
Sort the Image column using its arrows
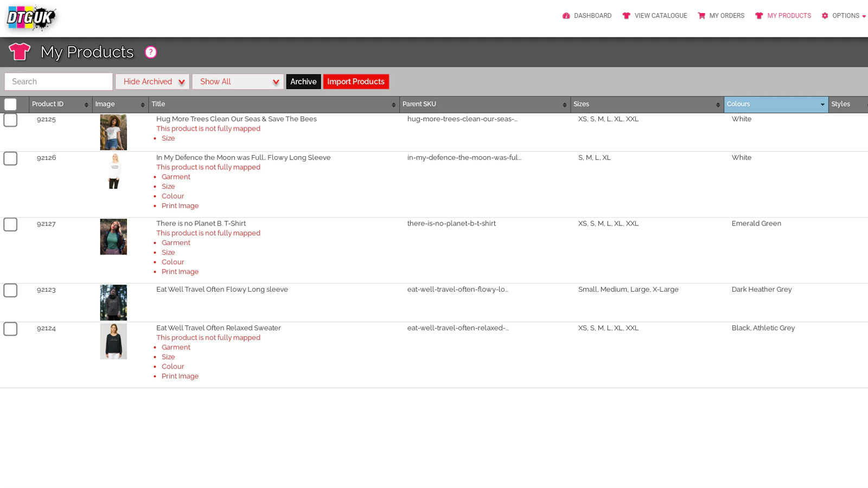pos(143,105)
